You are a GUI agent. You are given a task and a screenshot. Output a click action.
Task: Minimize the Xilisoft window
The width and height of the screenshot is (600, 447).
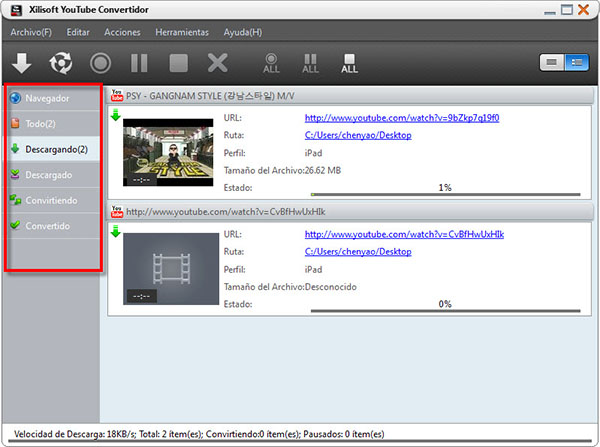(x=550, y=13)
